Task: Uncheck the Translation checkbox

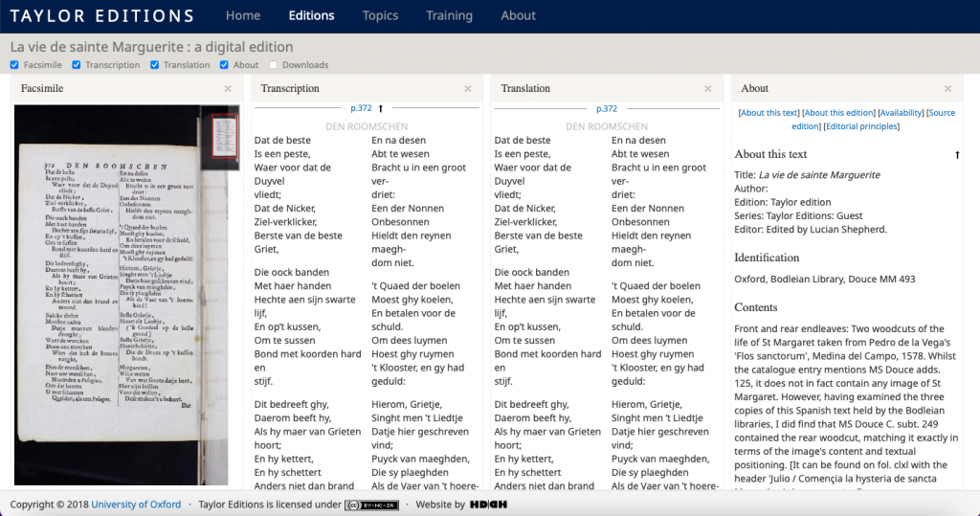Action: (x=154, y=65)
